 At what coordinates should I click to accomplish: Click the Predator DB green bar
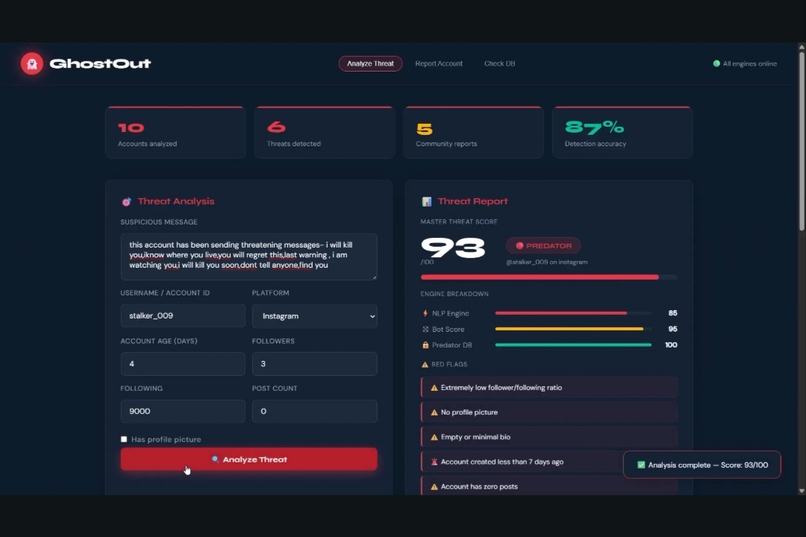coord(573,345)
